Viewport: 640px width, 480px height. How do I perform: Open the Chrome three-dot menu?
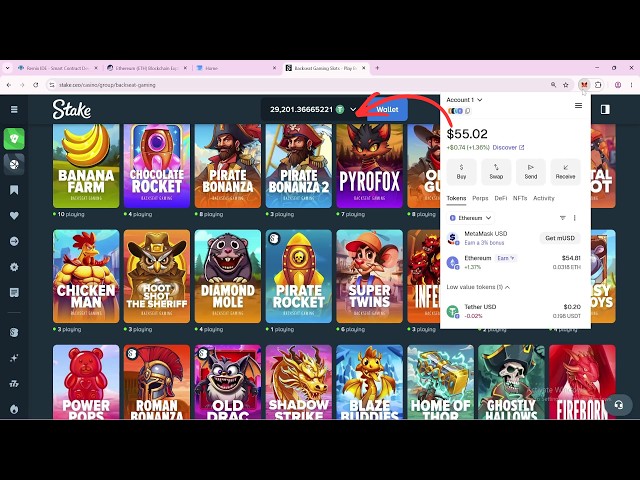pyautogui.click(x=631, y=85)
